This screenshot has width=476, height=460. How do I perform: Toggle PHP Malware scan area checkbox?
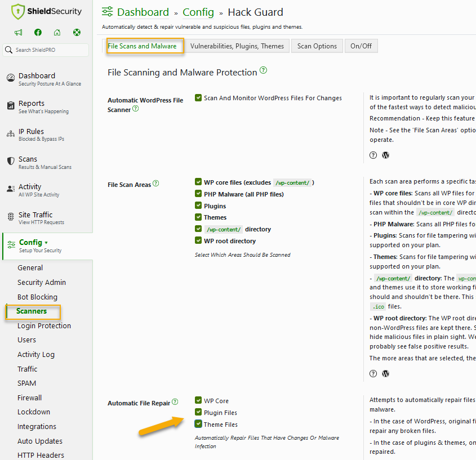(198, 194)
